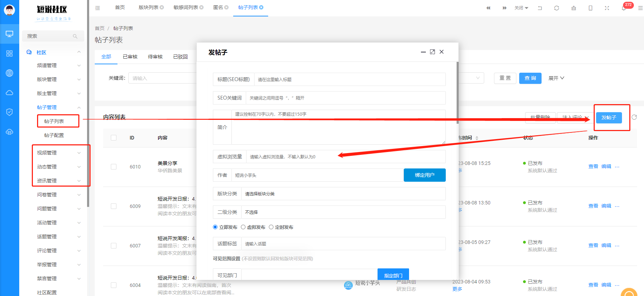Collapse the 帖子管理 submenu
644x296 pixels.
[79, 107]
